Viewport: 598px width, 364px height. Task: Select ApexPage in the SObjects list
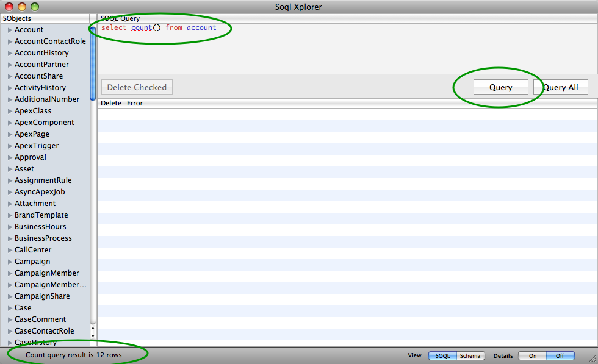click(32, 134)
